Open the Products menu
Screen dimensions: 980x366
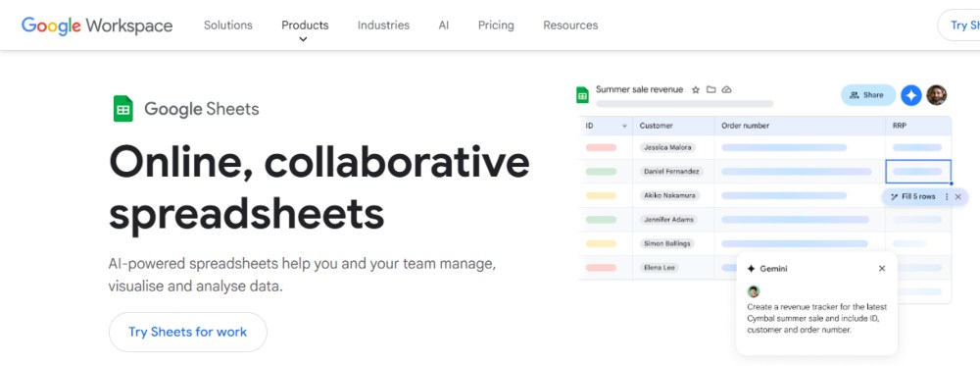point(305,26)
